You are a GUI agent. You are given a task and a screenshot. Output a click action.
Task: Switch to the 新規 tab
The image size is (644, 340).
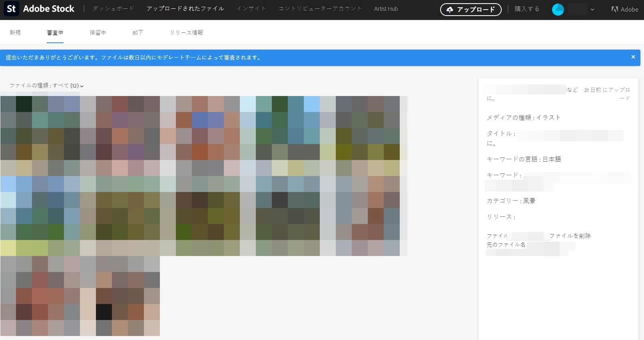pos(15,33)
